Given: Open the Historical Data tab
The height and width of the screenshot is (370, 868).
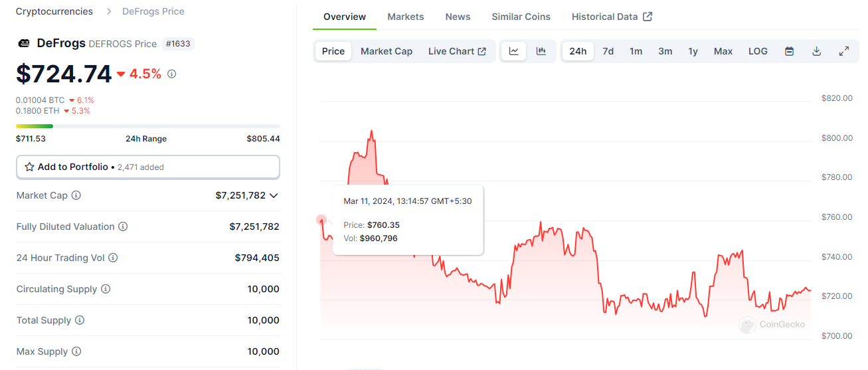Looking at the screenshot, I should click(612, 17).
